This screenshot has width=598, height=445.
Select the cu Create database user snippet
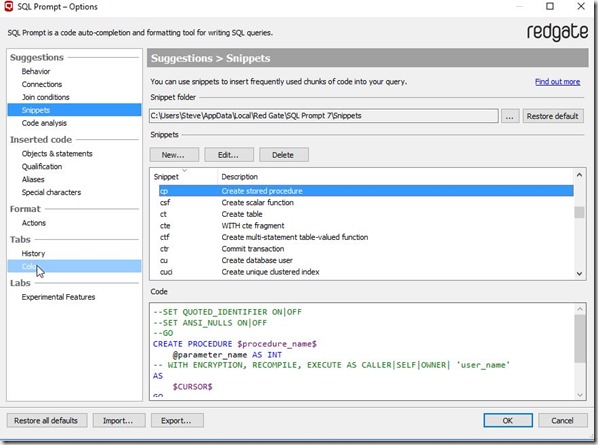(x=366, y=260)
